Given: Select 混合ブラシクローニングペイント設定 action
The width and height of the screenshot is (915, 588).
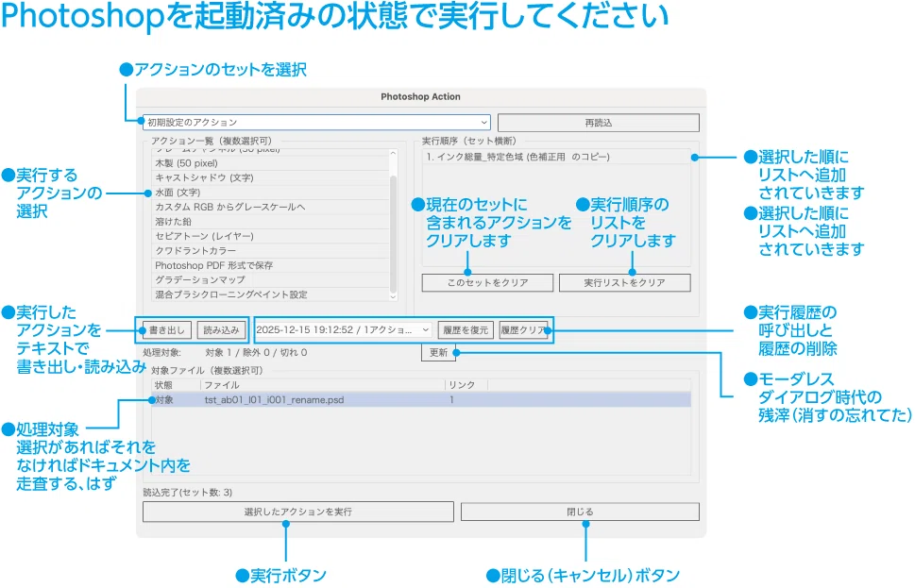Looking at the screenshot, I should tap(270, 294).
